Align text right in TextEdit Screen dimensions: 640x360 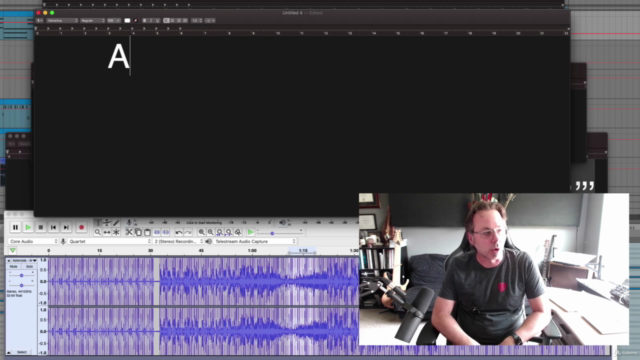(179, 20)
